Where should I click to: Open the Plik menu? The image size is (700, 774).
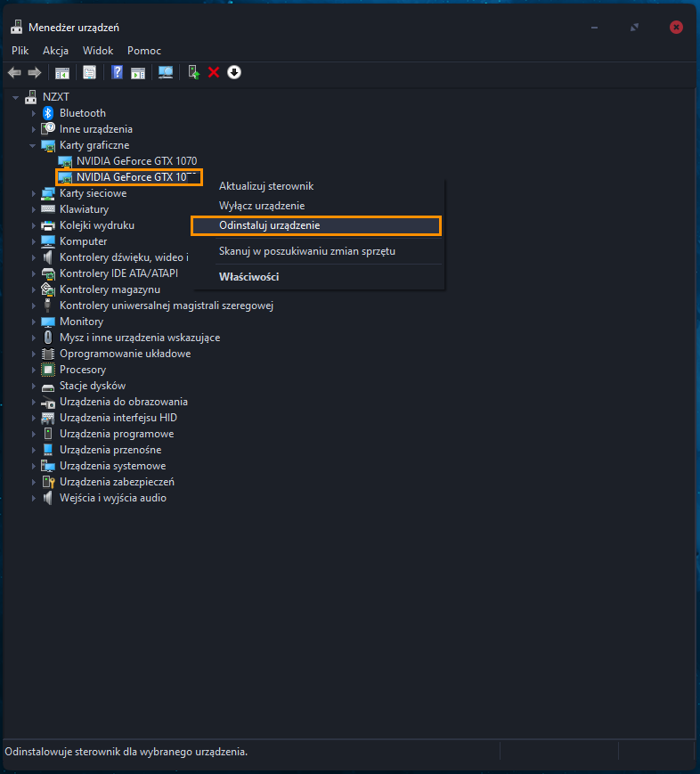pyautogui.click(x=20, y=51)
